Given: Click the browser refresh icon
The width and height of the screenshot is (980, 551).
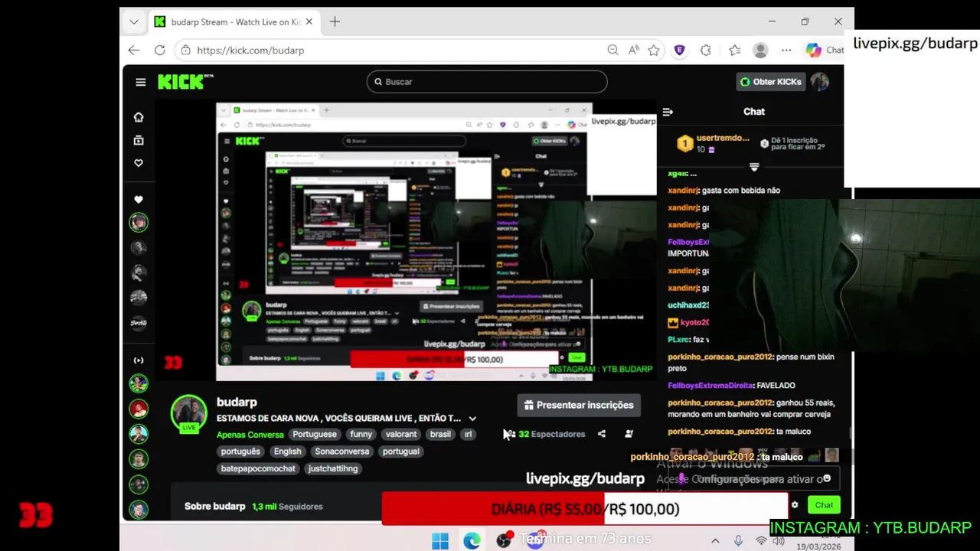Looking at the screenshot, I should tap(159, 51).
